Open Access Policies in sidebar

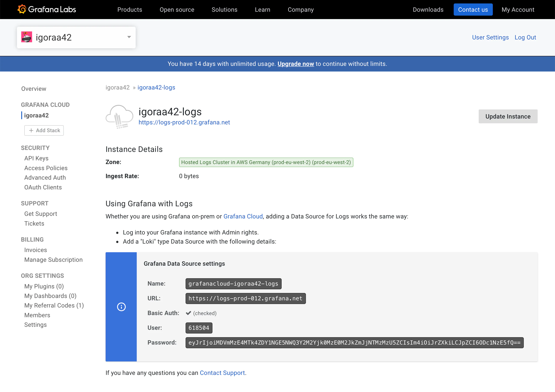(x=46, y=168)
